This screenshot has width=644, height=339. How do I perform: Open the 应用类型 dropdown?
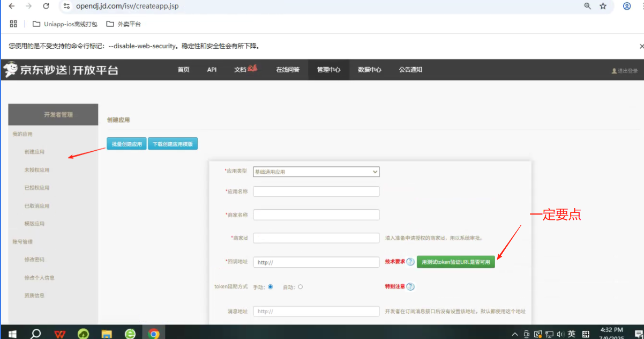coord(316,172)
